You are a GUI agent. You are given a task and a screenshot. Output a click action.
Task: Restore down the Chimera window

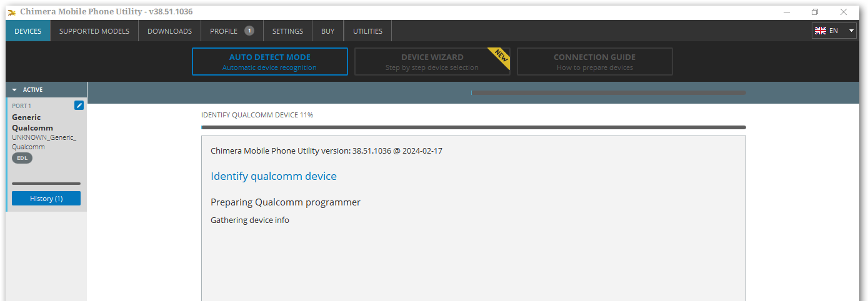click(815, 12)
